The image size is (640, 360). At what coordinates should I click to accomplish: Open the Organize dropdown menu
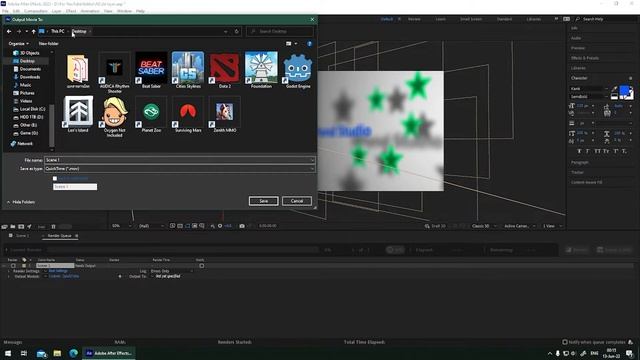pos(18,44)
